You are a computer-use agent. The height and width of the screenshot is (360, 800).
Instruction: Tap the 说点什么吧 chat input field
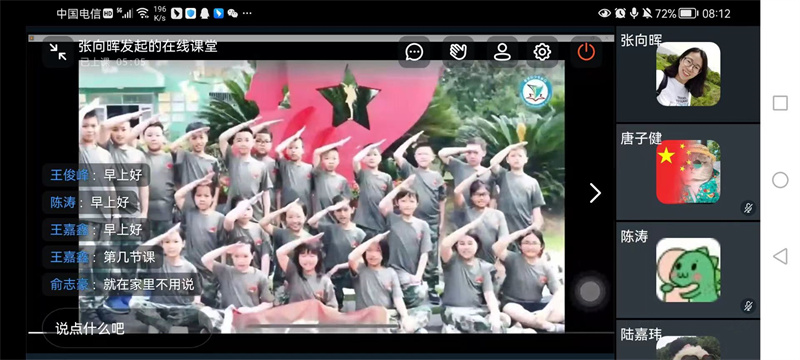point(127,328)
